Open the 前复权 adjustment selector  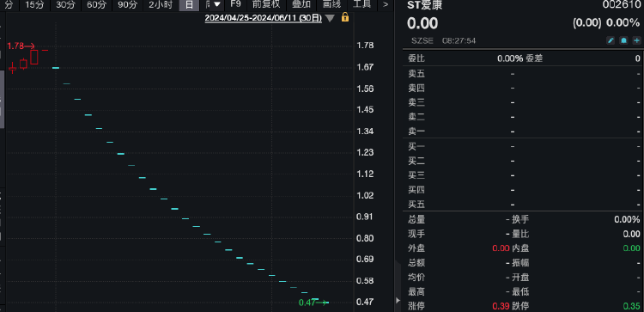click(x=266, y=5)
